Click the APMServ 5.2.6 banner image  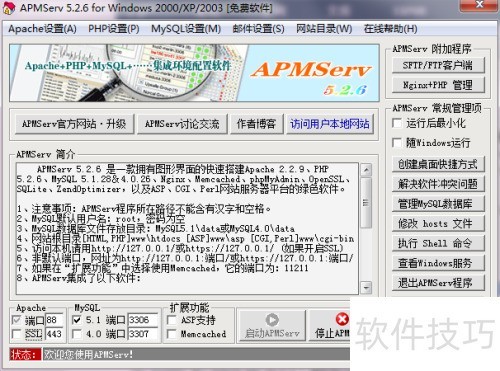(194, 73)
